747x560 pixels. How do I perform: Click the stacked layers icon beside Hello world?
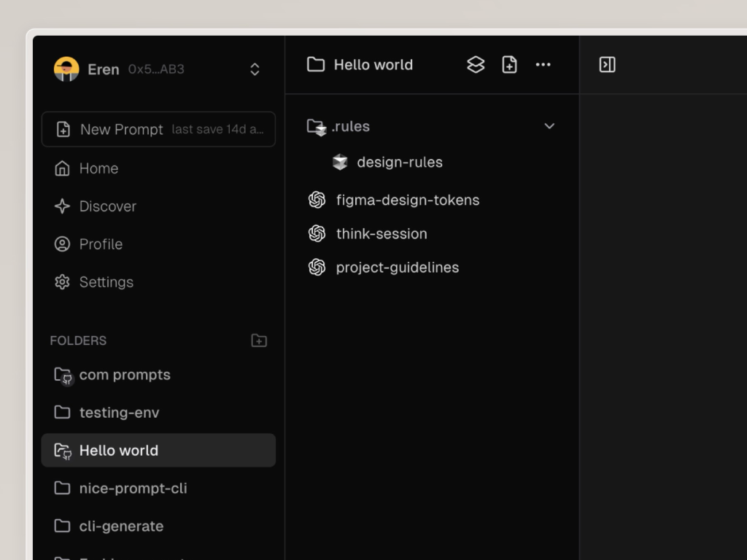coord(476,64)
